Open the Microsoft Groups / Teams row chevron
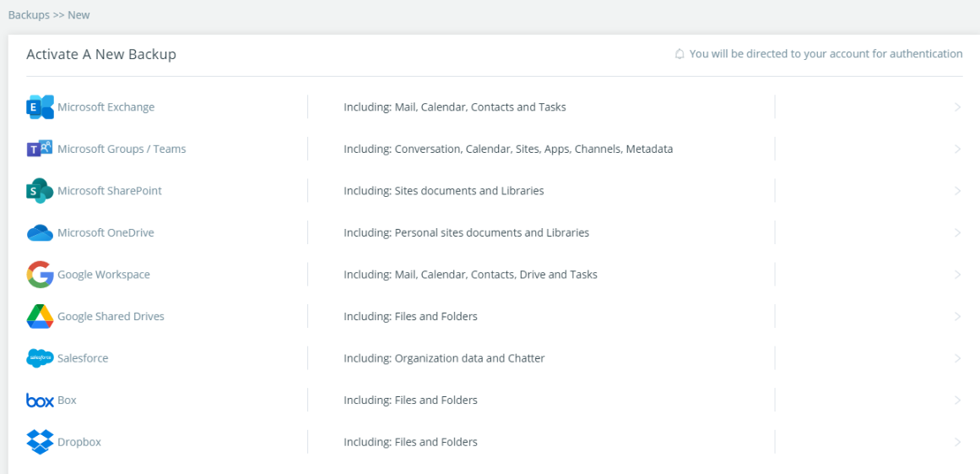The image size is (980, 474). 958,149
